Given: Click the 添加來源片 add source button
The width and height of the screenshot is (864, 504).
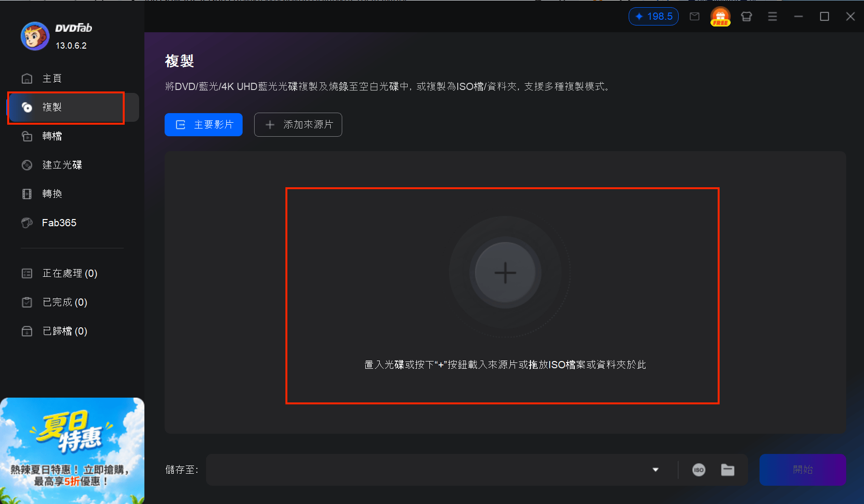Looking at the screenshot, I should tap(298, 125).
